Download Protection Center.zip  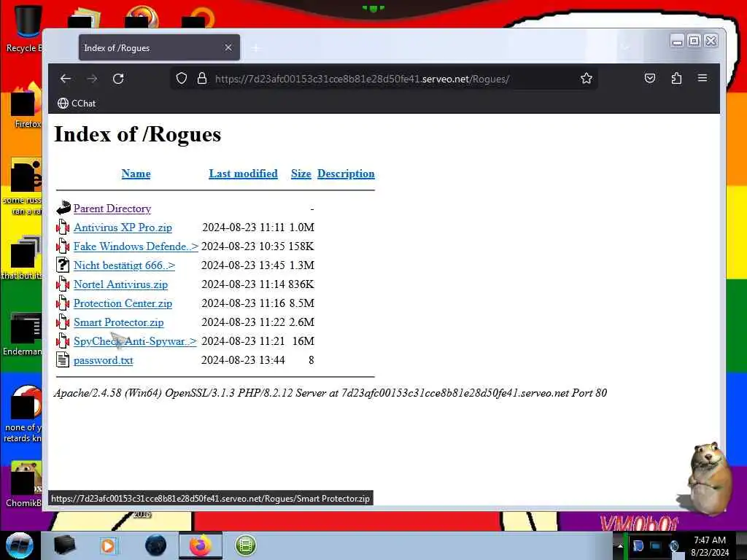[123, 304]
